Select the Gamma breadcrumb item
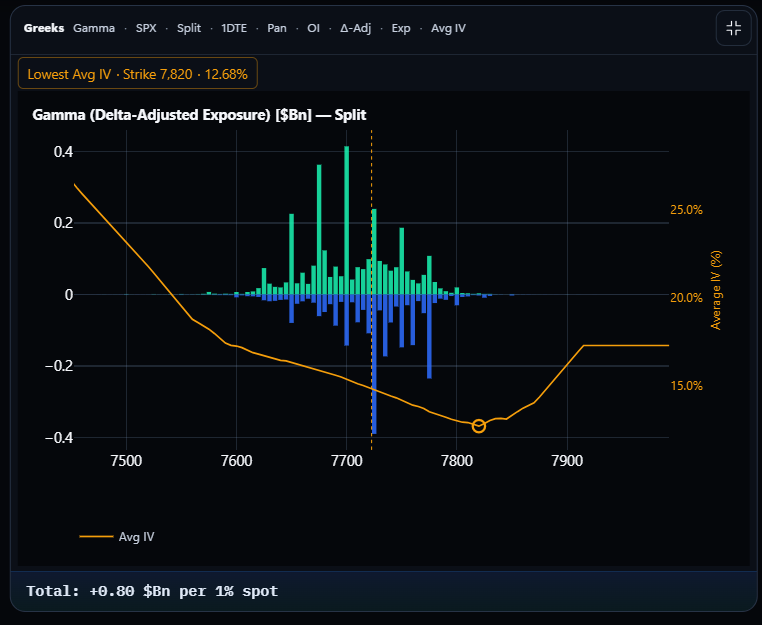Image resolution: width=762 pixels, height=625 pixels. pyautogui.click(x=94, y=28)
